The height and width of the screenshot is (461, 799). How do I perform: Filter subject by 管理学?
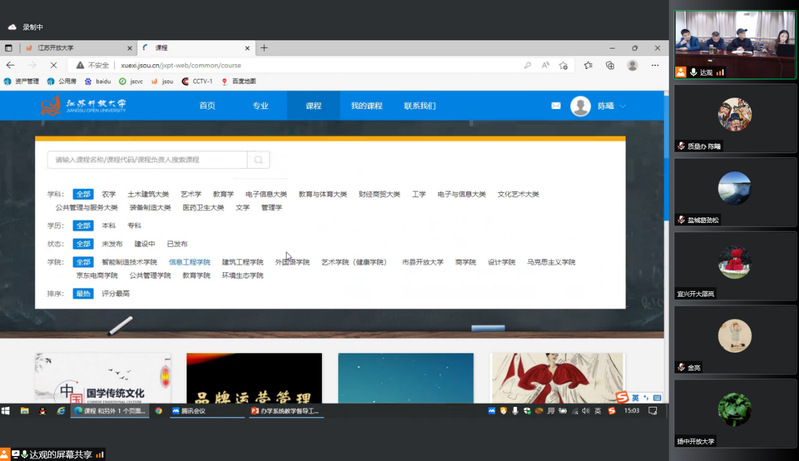click(x=272, y=207)
